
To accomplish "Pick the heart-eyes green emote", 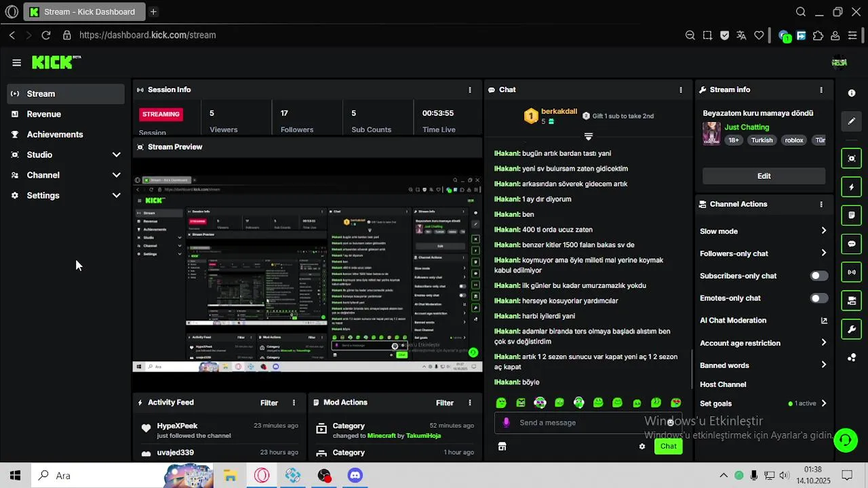I will pos(675,403).
